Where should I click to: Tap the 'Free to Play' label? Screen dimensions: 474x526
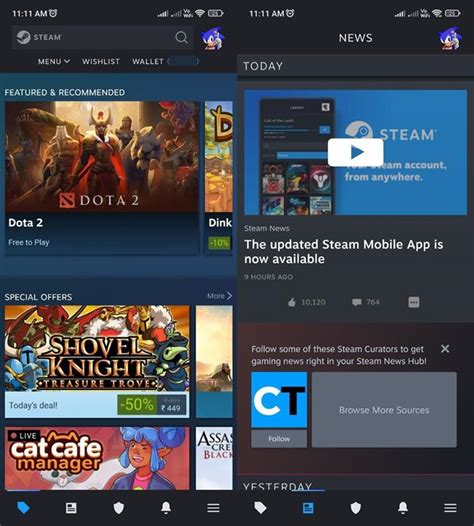tap(29, 242)
